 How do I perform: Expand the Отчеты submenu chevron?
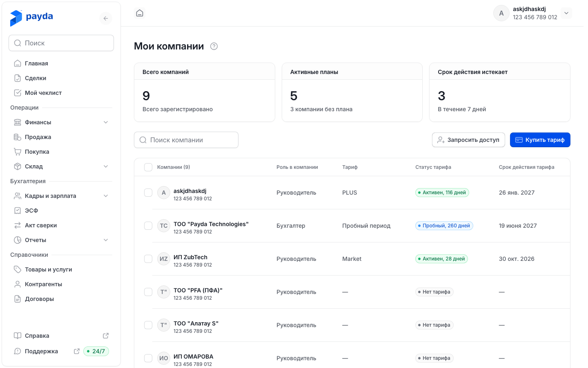pos(106,240)
